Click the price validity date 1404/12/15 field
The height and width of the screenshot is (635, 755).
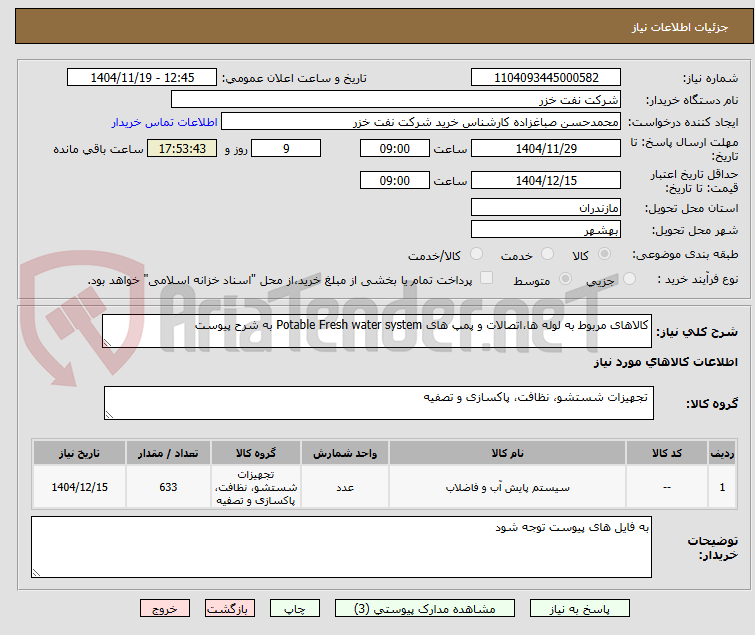point(546,181)
